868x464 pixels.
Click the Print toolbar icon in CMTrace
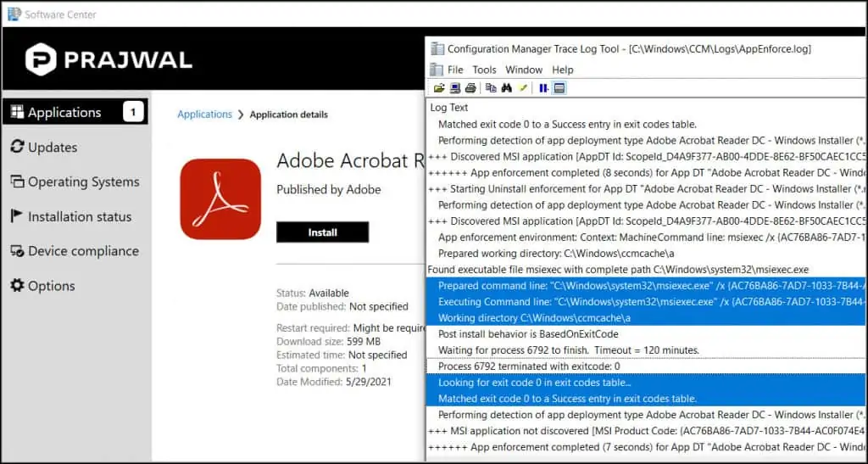[470, 88]
